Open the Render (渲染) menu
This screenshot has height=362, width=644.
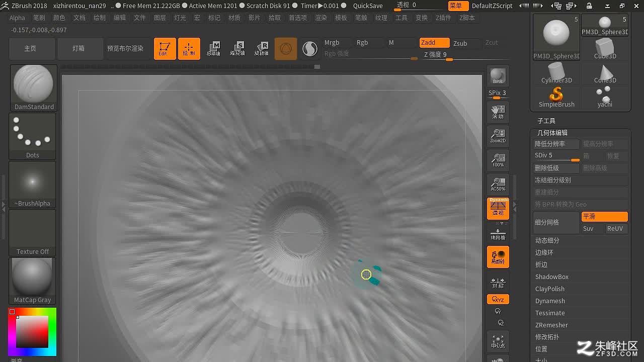click(321, 18)
